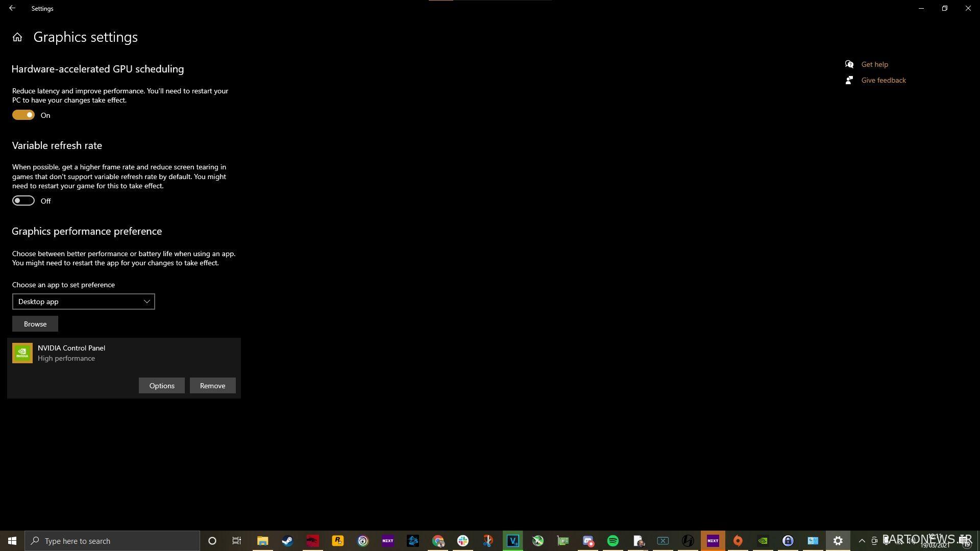Open Task View on the taskbar
Screen dimensions: 980x551
click(237, 541)
